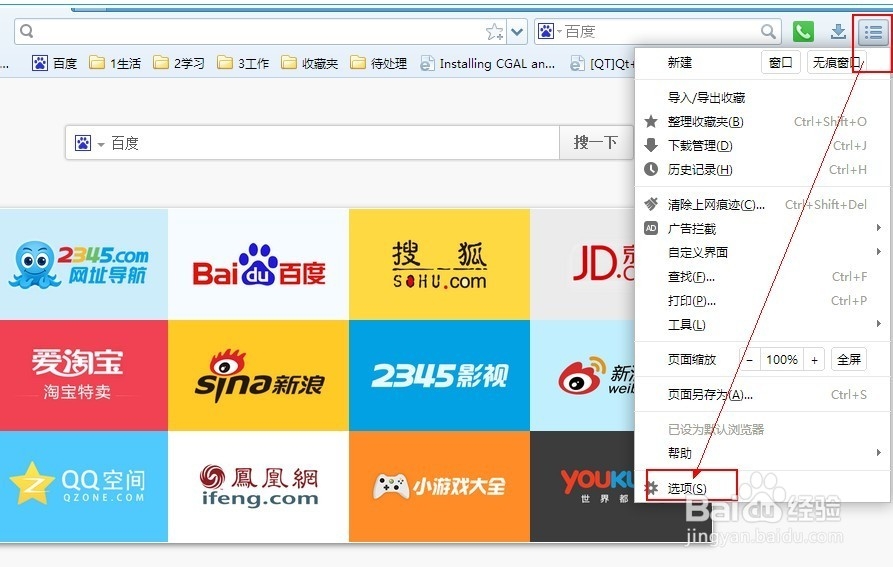Expand the 工具(L) submenu

coord(762,324)
